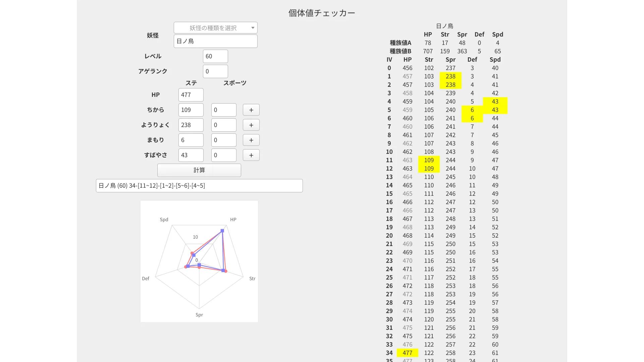Click the ようりょく stat input showing 238

pos(191,125)
